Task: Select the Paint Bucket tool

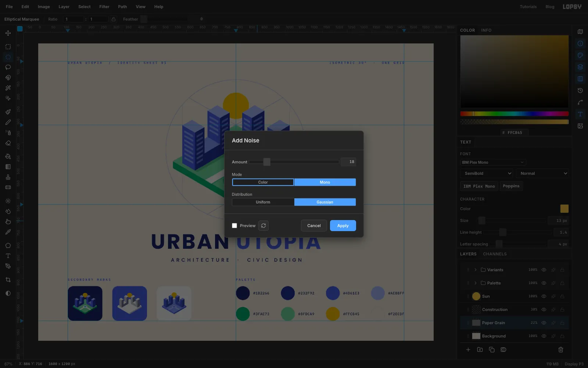Action: point(8,156)
